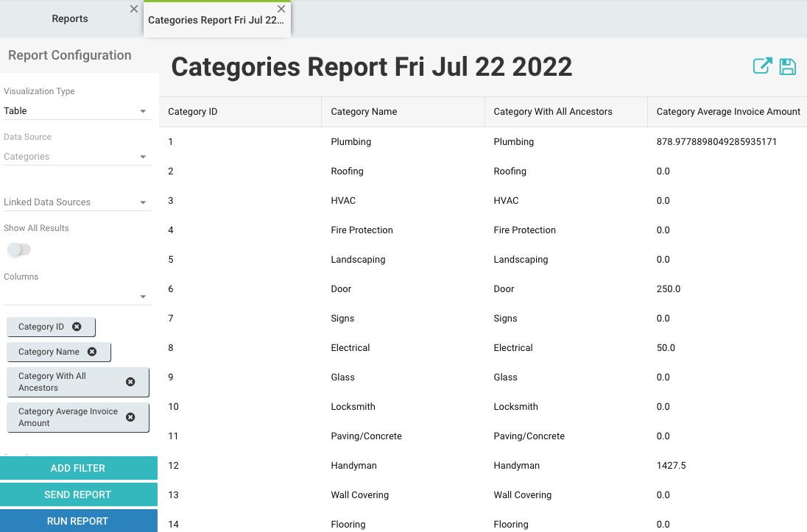Switch to the Reports tab
807x532 pixels.
click(x=70, y=19)
